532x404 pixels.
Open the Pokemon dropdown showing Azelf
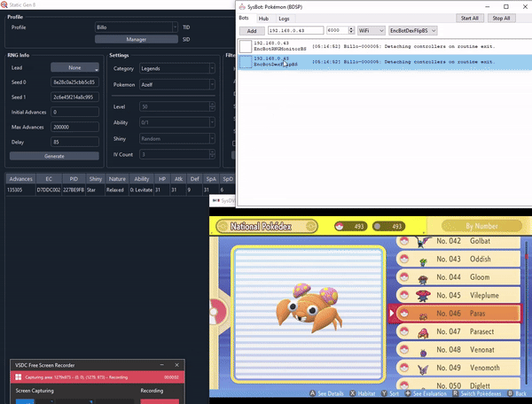[177, 84]
